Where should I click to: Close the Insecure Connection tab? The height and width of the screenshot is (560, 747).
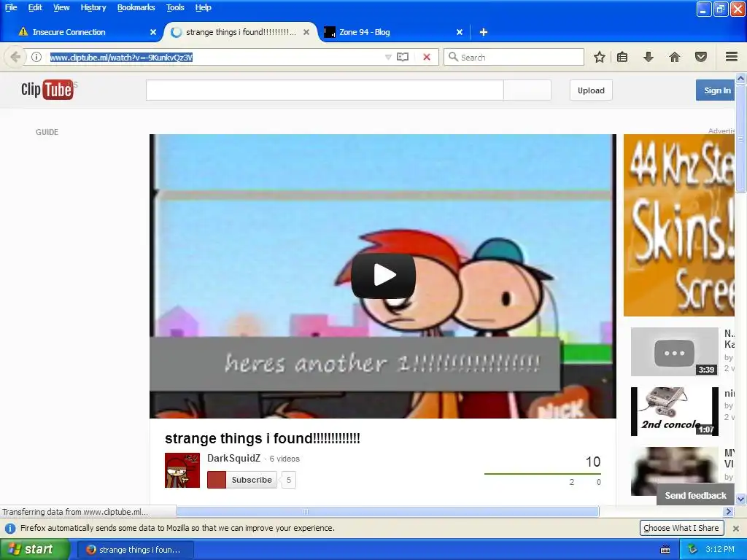click(x=153, y=32)
